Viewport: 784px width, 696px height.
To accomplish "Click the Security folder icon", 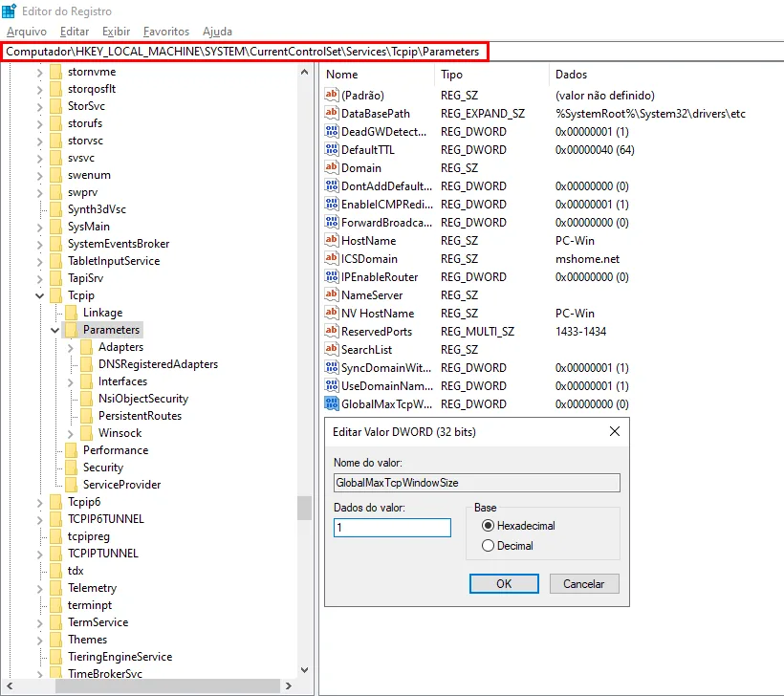I will click(x=71, y=467).
